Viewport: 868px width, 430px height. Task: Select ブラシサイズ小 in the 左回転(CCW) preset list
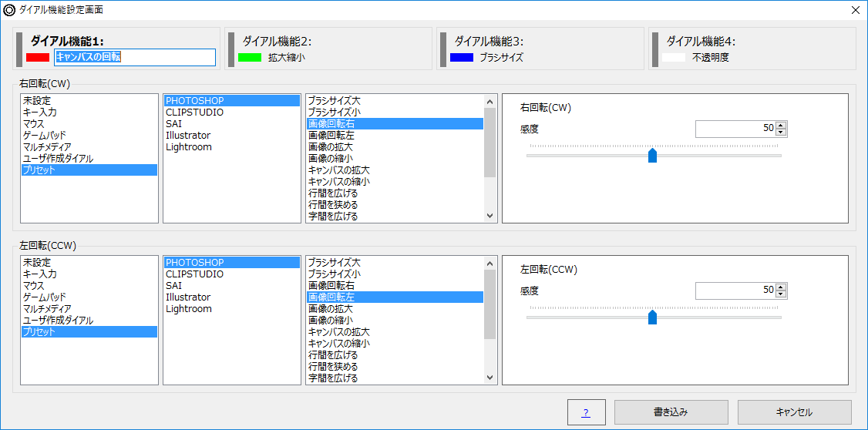pyautogui.click(x=395, y=274)
